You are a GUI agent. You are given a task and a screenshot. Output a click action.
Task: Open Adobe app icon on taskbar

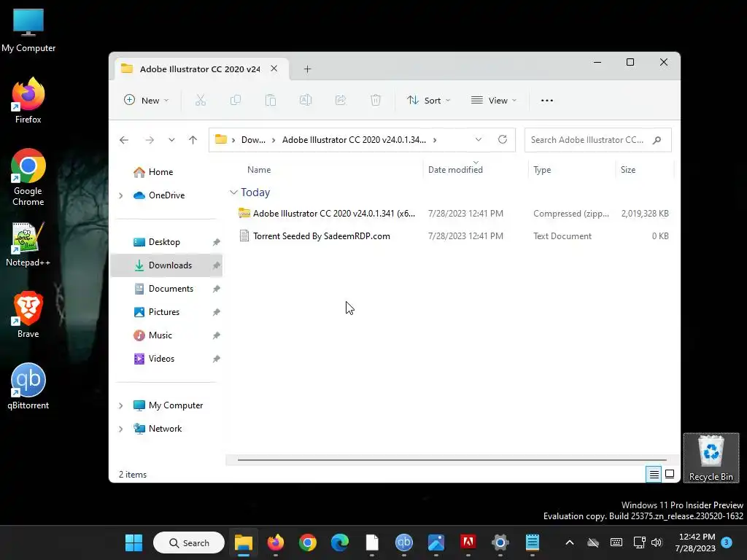(x=468, y=542)
